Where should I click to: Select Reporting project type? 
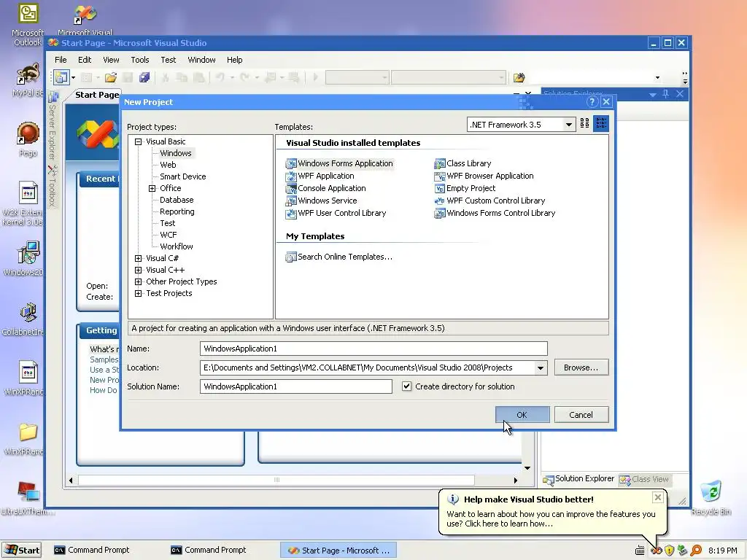click(177, 211)
